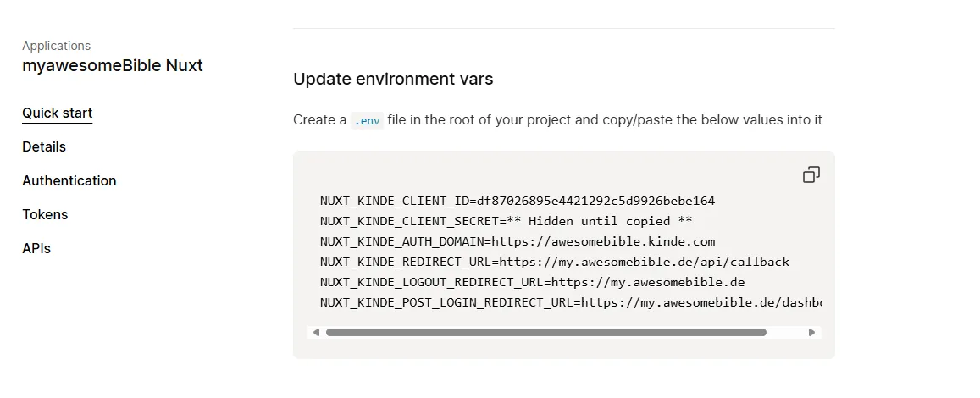Click the 'Create a .env file' instruction text
Screen dimensions: 980x398
(593, 120)
